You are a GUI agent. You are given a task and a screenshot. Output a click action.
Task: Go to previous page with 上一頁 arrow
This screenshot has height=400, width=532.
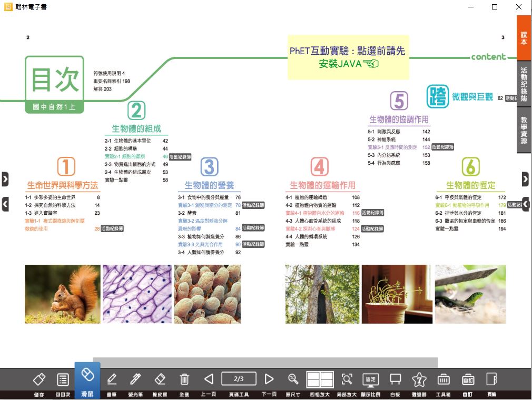coord(208,384)
